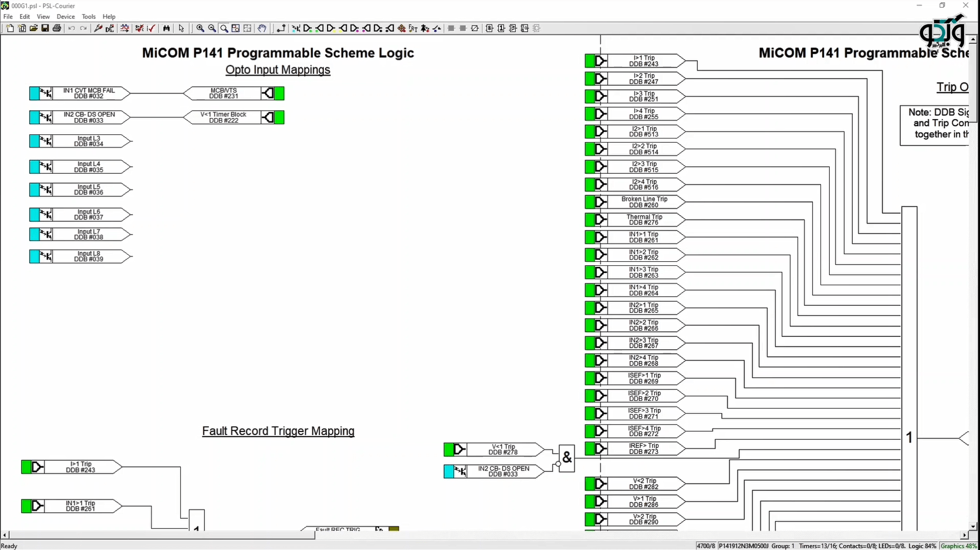Select the OR gate toolbar icon
The height and width of the screenshot is (550, 980).
pyautogui.click(x=501, y=28)
